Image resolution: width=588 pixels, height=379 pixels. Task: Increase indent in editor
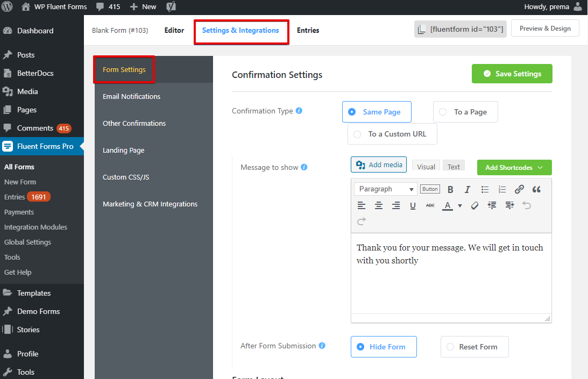click(509, 205)
